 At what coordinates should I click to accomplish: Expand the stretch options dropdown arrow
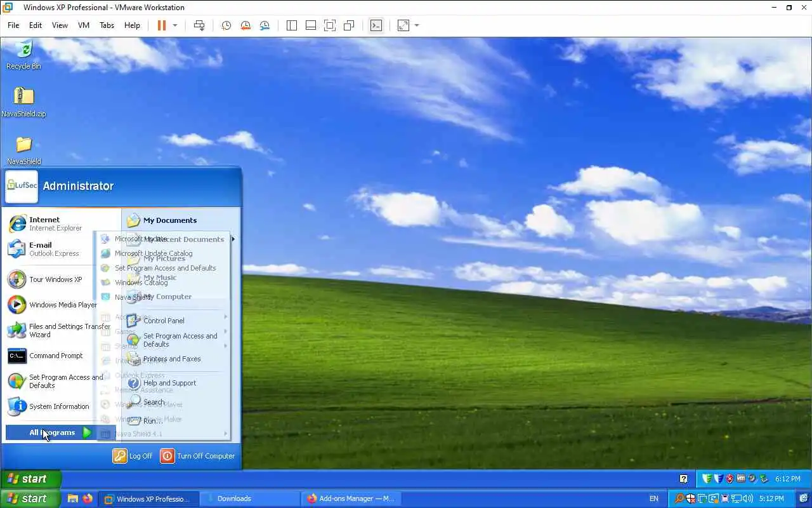417,25
